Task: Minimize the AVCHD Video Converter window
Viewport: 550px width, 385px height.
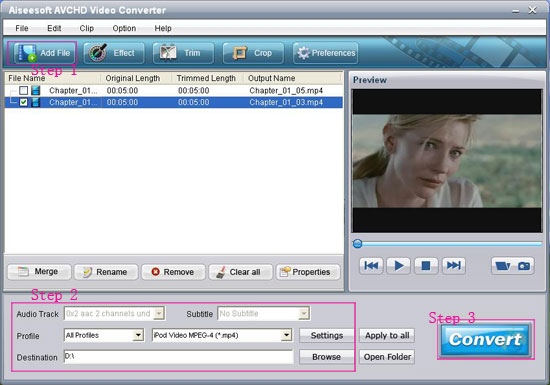Action: 515,11
